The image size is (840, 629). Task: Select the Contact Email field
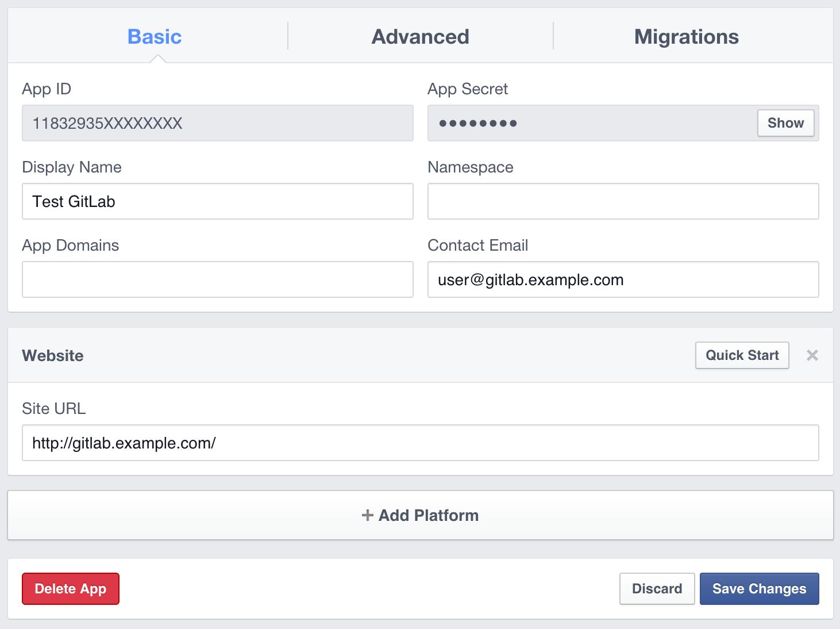623,279
